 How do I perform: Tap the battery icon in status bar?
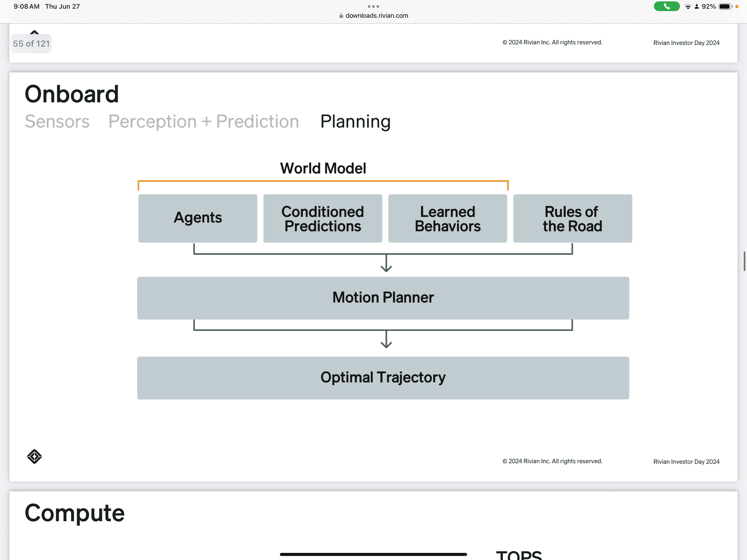pos(725,6)
